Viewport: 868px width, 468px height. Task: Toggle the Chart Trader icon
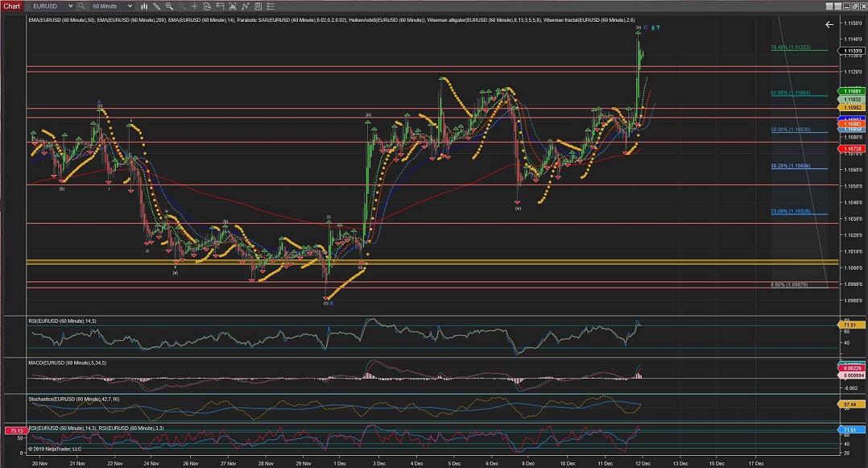[x=220, y=6]
